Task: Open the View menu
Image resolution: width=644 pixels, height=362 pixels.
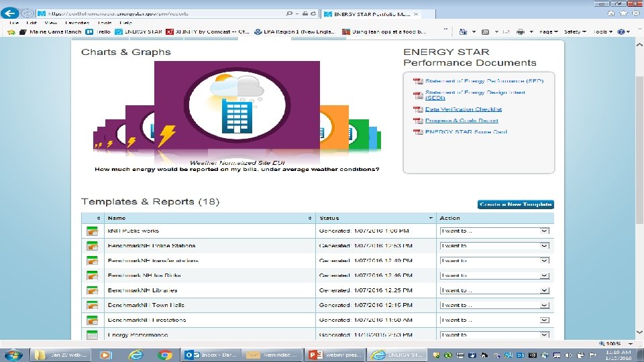Action: tap(51, 23)
